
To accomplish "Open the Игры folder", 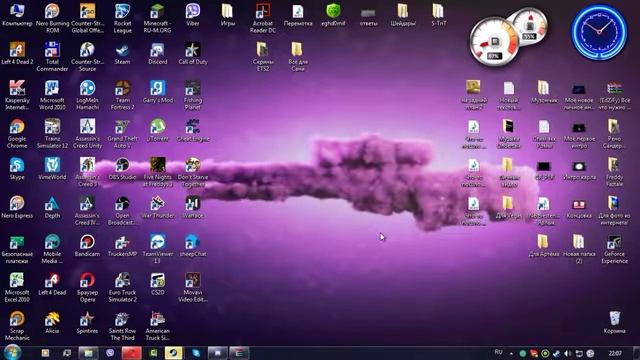I will (228, 15).
